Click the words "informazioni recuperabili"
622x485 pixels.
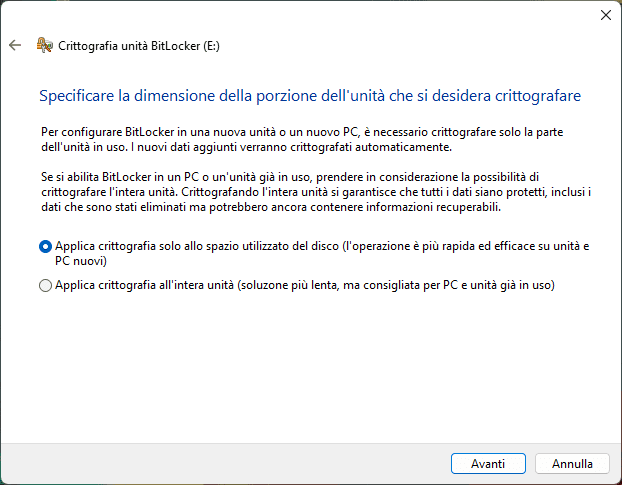tap(443, 208)
